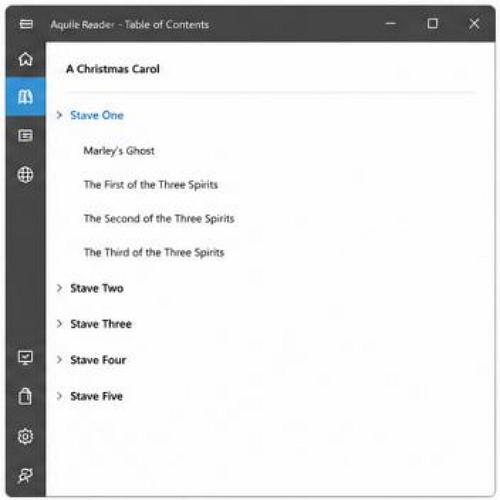The width and height of the screenshot is (500, 500).
Task: Open the shopping bag store icon
Action: (x=25, y=396)
